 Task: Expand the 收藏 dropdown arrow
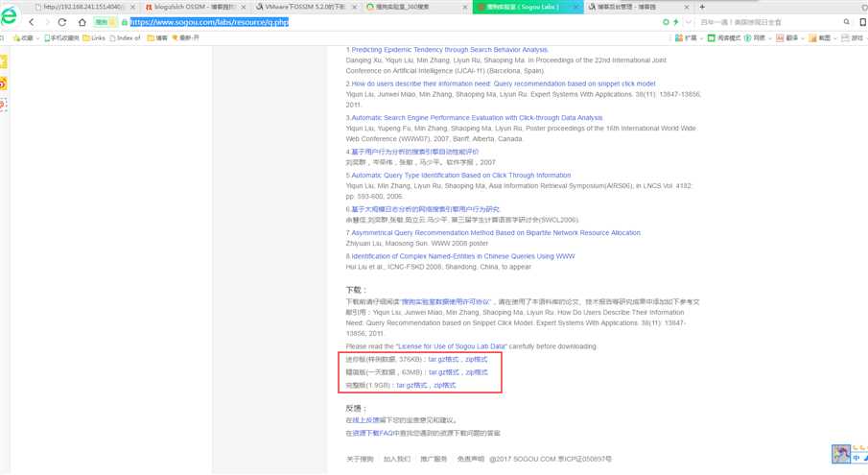[37, 38]
